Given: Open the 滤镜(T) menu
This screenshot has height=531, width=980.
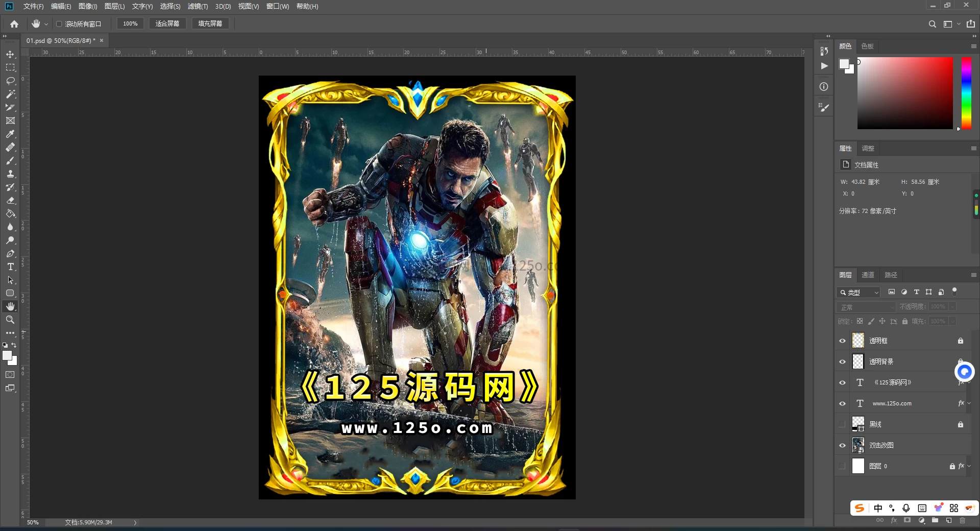Looking at the screenshot, I should pos(198,6).
